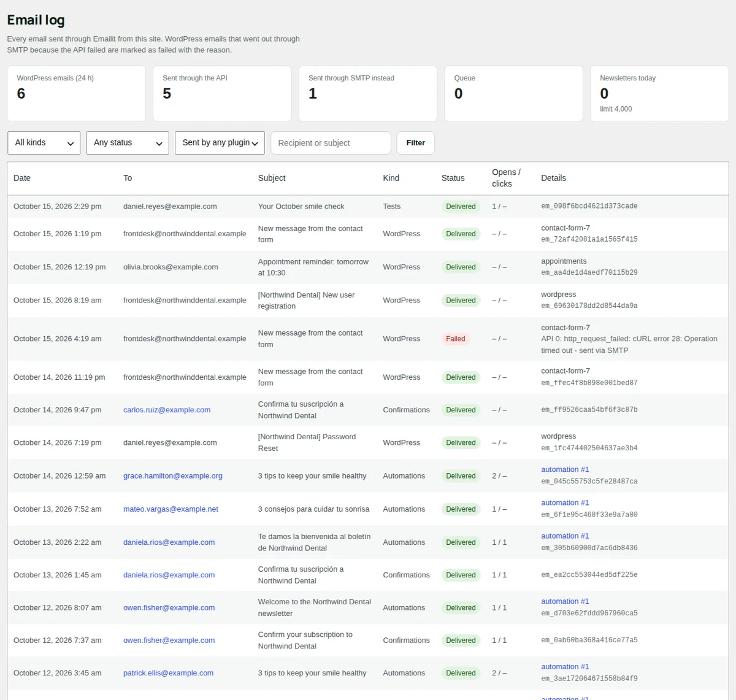
Task: Click the Tests kind cell
Action: pos(391,207)
